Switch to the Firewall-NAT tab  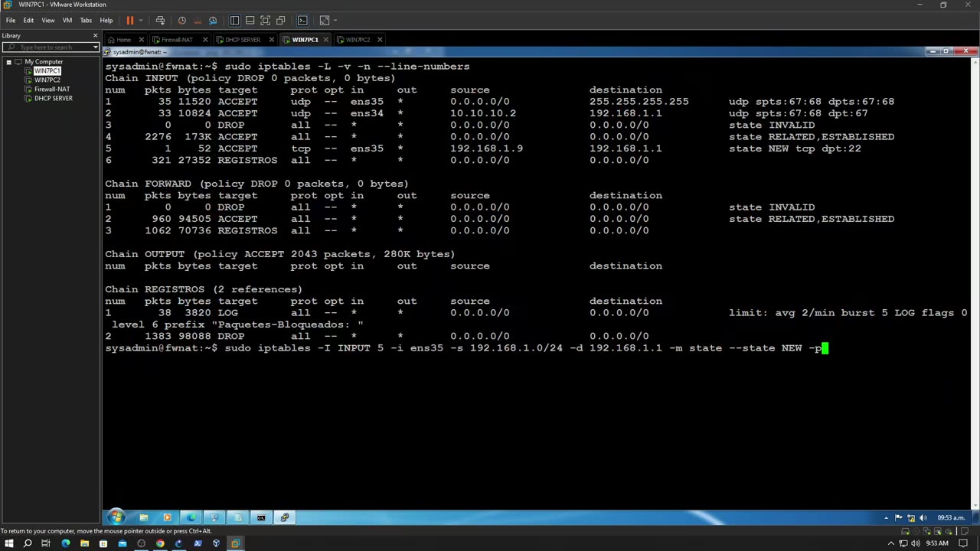coord(177,40)
